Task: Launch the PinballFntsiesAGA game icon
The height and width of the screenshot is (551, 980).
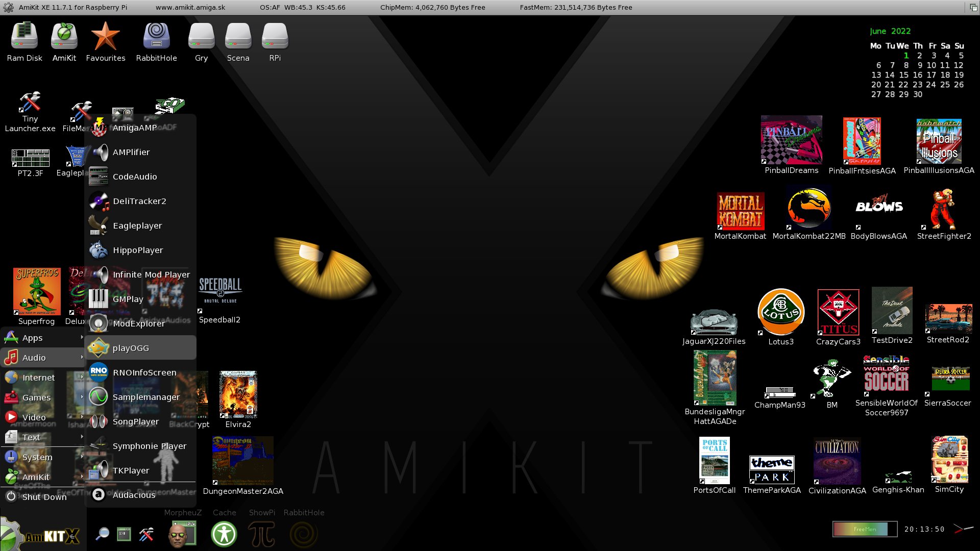Action: 862,141
